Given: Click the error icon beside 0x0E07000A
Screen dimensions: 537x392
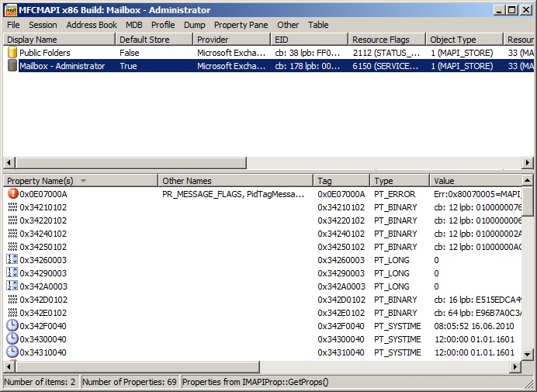Looking at the screenshot, I should pos(12,194).
